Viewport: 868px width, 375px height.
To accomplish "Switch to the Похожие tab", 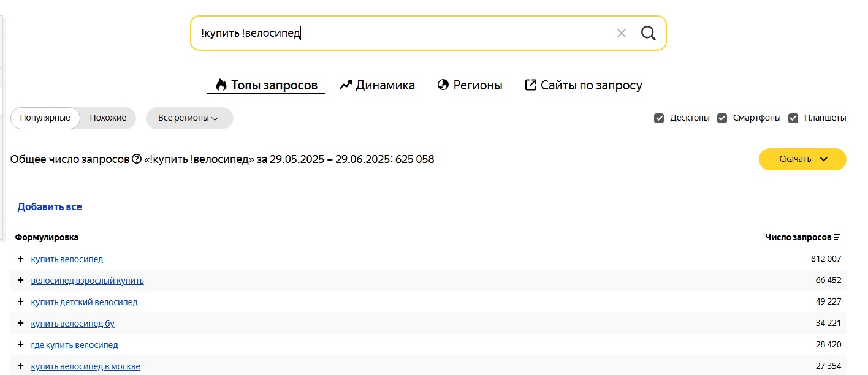I will click(107, 118).
